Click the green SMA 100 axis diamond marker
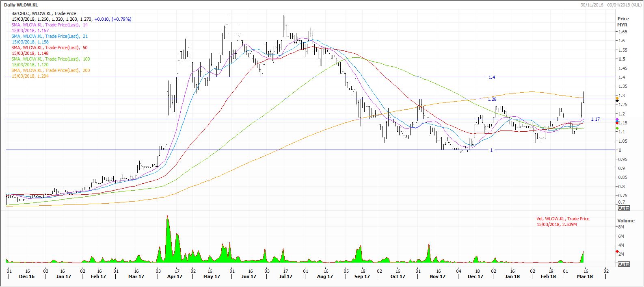This screenshot has height=287, width=644. tap(617, 129)
